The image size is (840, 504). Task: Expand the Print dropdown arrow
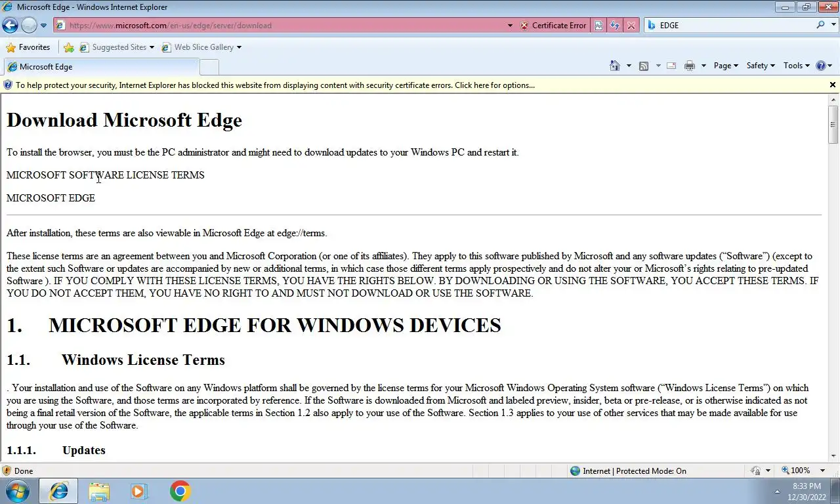pyautogui.click(x=703, y=66)
